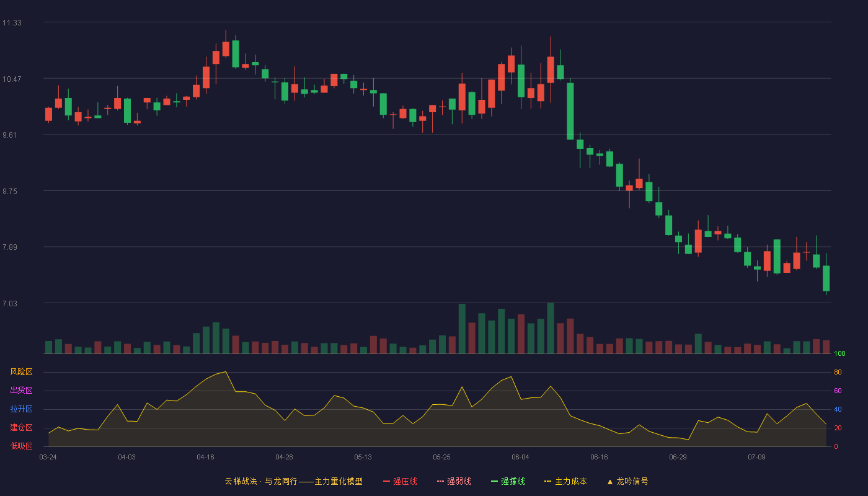Toggle the 龙吟信号 legend entry

[x=627, y=481]
